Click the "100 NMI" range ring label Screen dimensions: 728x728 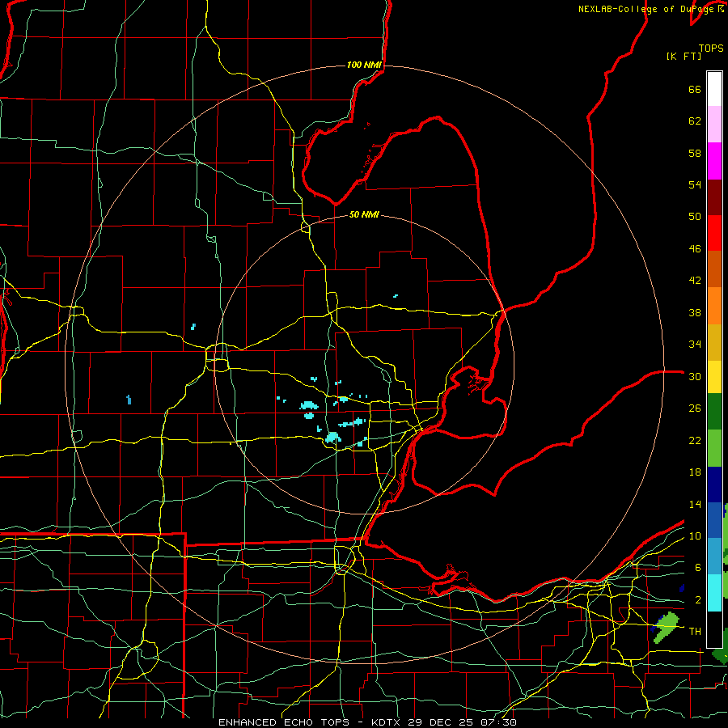pyautogui.click(x=364, y=65)
